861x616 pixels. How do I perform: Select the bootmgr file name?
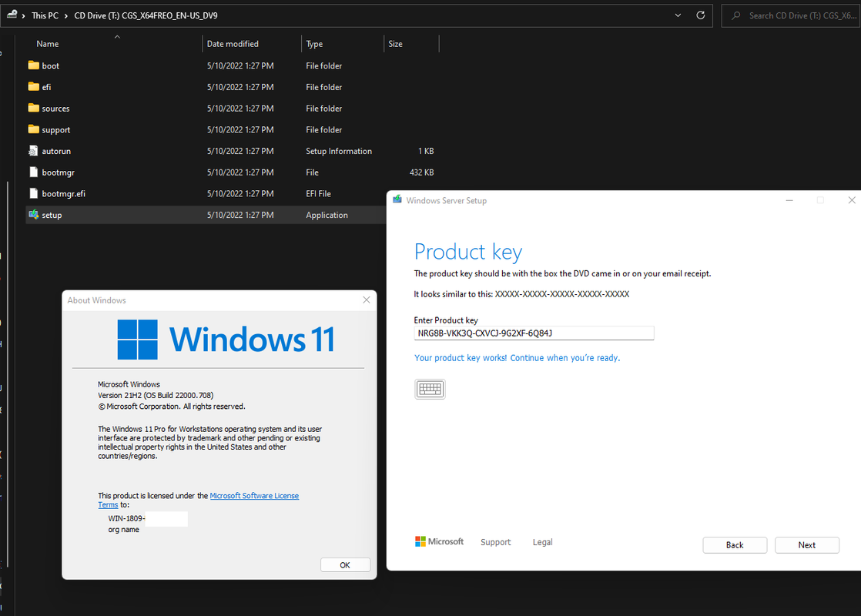click(x=59, y=173)
